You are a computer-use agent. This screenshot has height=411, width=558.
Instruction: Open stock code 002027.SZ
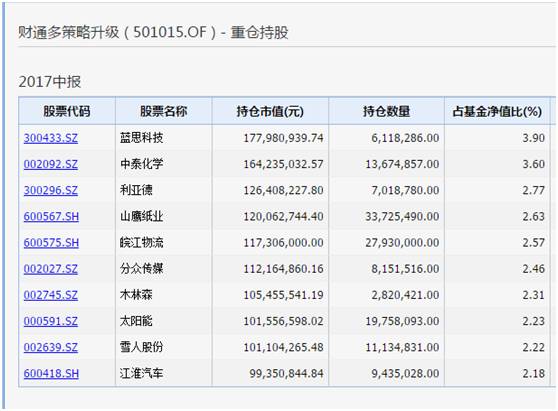[51, 269]
